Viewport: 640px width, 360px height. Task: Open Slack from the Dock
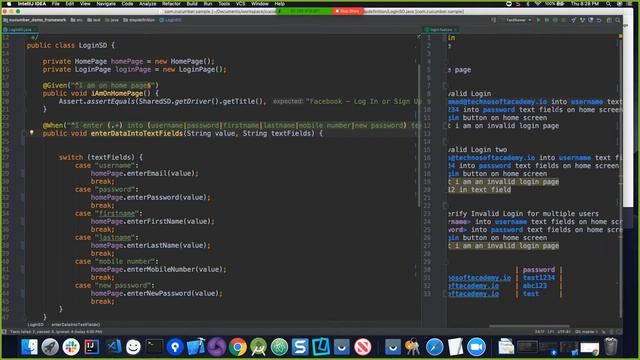point(71,347)
